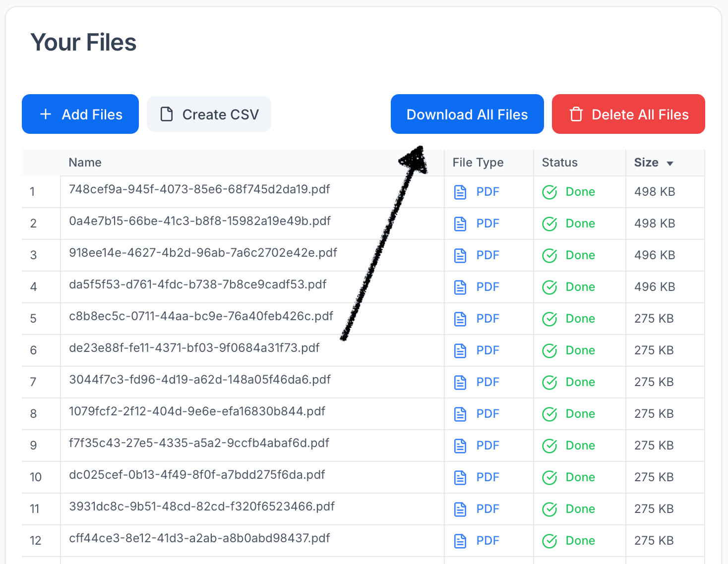This screenshot has width=728, height=564.
Task: Select file de23e88f-fe11-4371-bf03-9f0684a31f73.pdf
Action: coord(194,348)
